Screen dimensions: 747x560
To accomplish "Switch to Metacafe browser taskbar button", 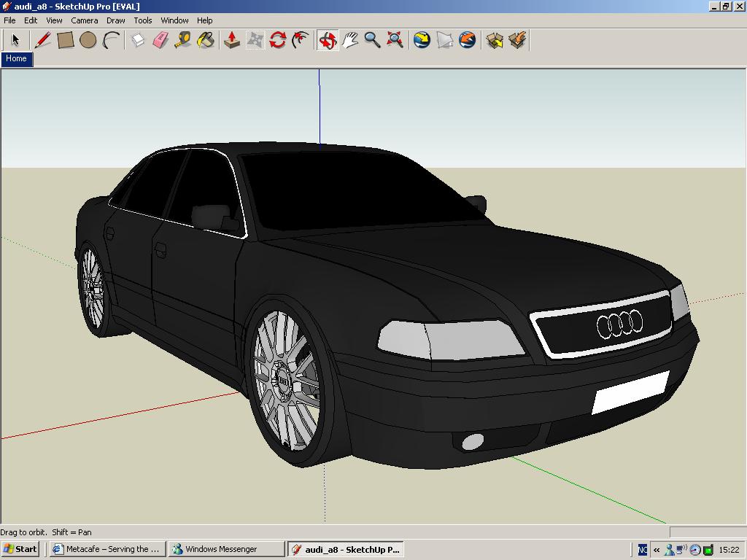I will click(108, 549).
